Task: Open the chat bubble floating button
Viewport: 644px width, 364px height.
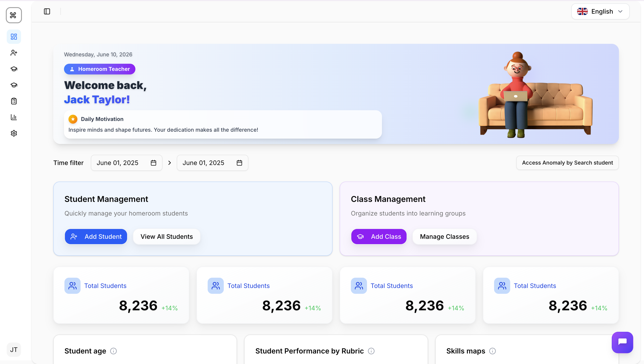Action: pos(622,342)
